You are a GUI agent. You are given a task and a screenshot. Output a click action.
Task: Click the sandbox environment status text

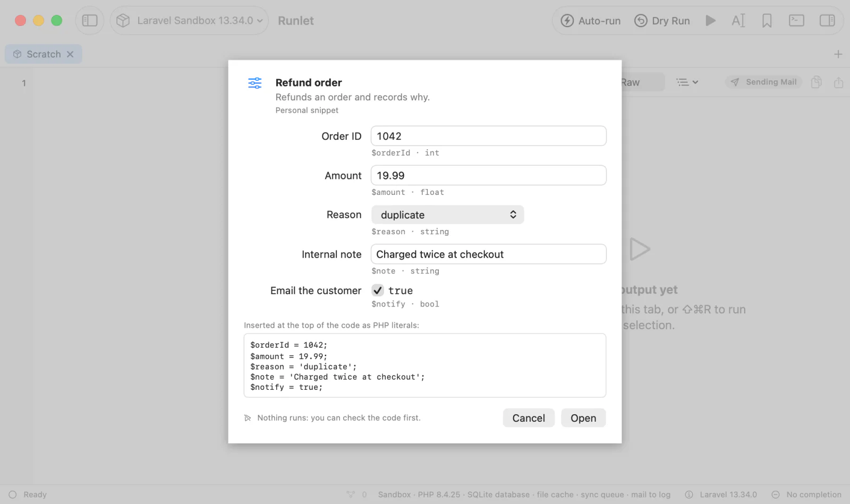(x=524, y=494)
